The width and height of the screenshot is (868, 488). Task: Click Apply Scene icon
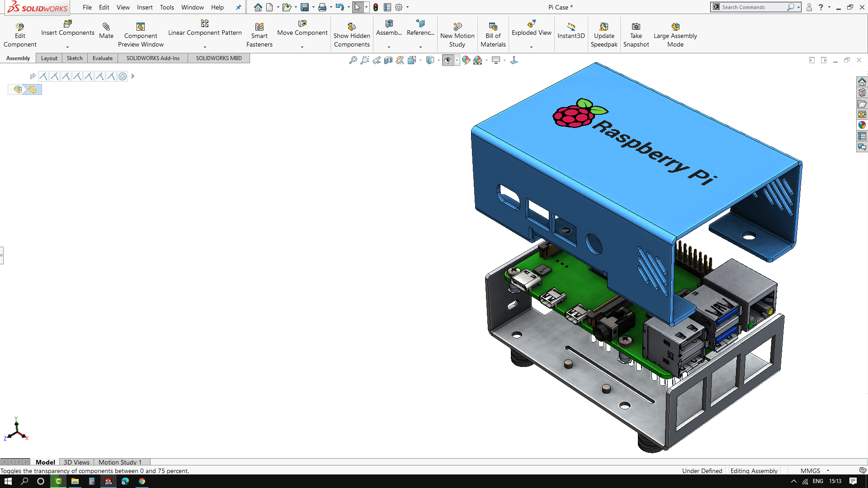(478, 60)
